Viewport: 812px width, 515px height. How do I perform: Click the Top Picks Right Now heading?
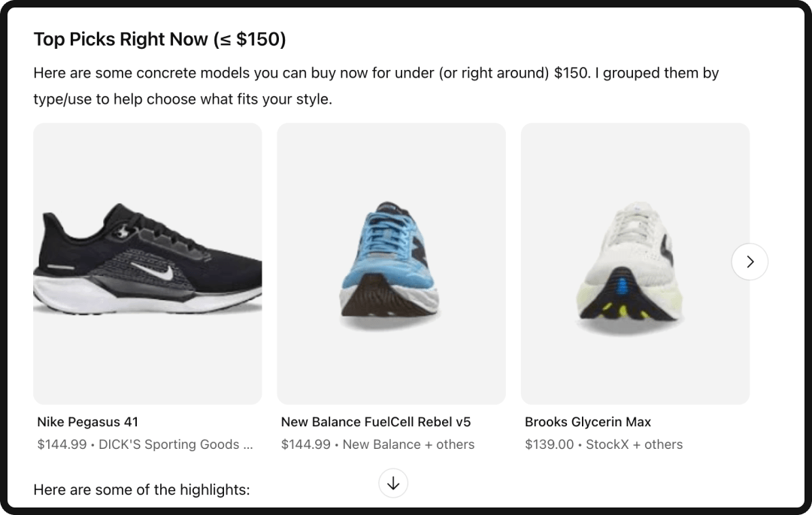pyautogui.click(x=159, y=38)
